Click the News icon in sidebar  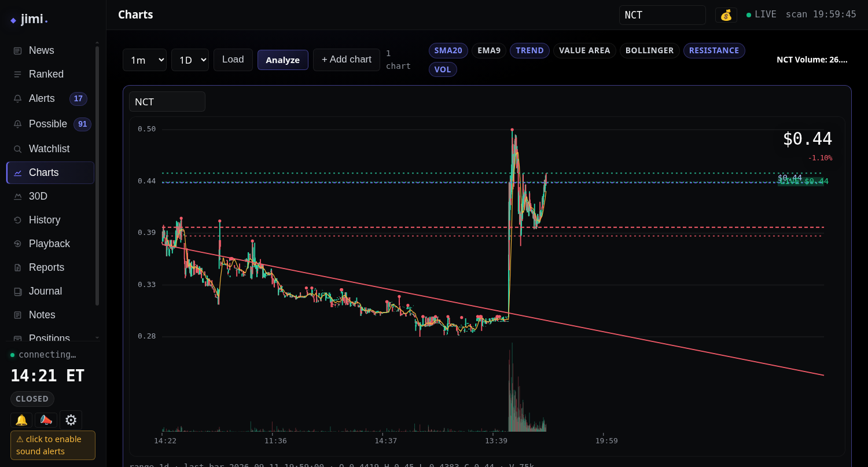(x=17, y=51)
